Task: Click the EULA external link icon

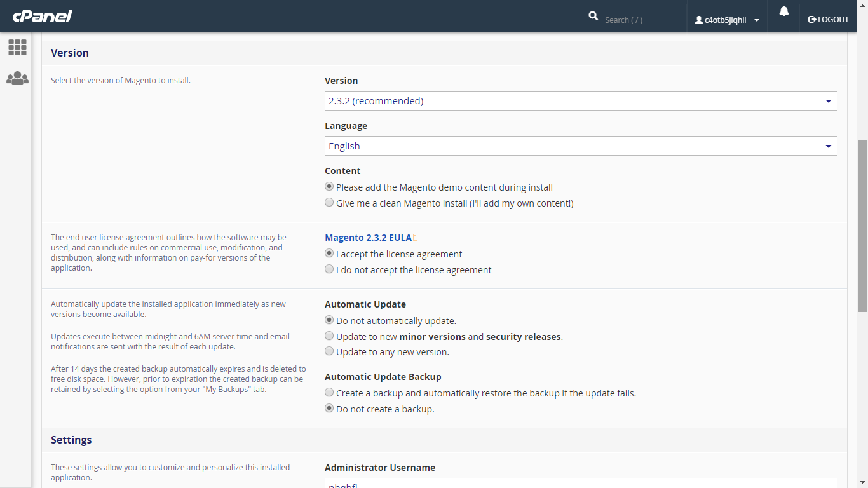Action: 416,238
